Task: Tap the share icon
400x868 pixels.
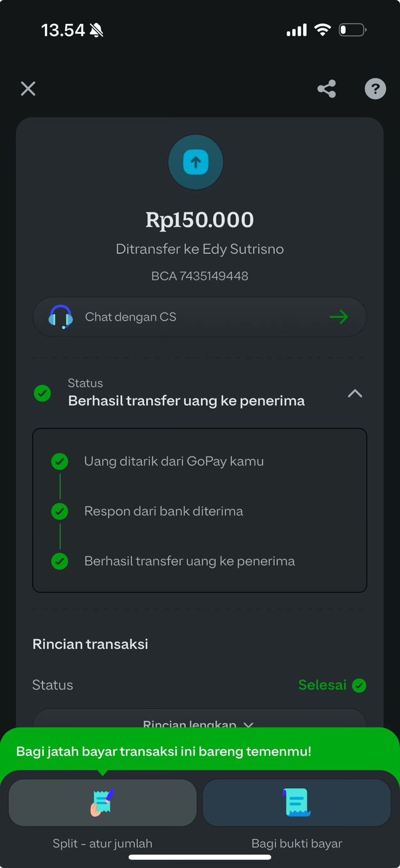Action: point(327,88)
